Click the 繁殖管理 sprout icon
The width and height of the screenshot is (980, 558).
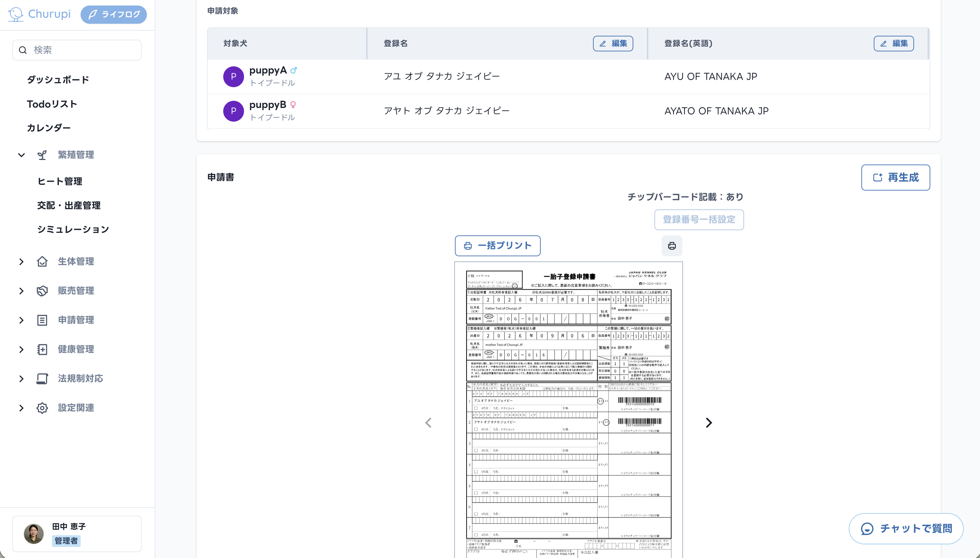(x=42, y=155)
